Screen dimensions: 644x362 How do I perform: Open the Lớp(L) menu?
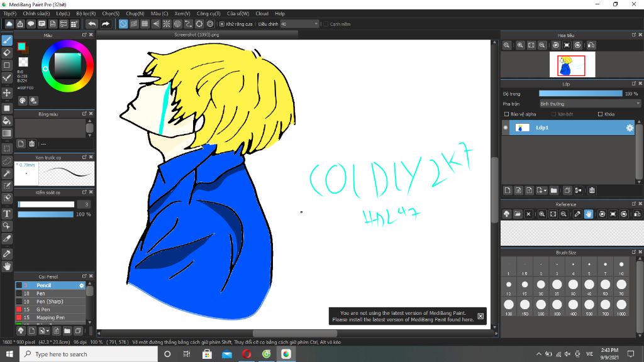[x=63, y=14]
